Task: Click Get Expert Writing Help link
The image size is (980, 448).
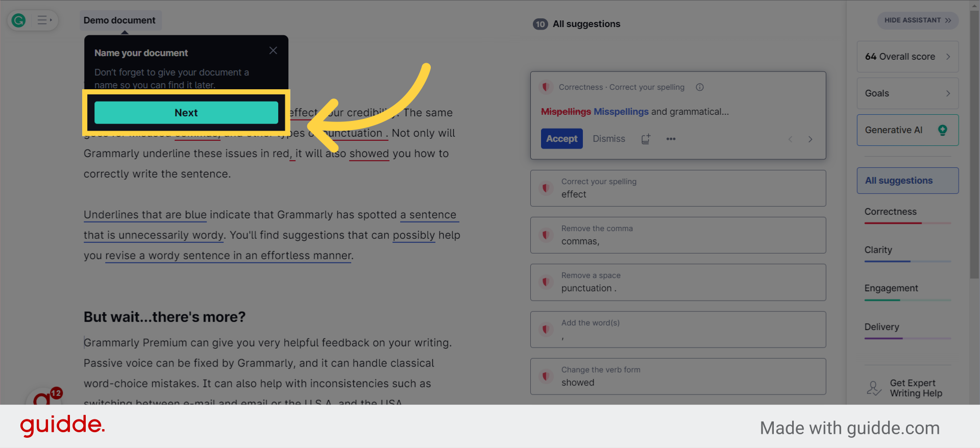Action: point(916,388)
